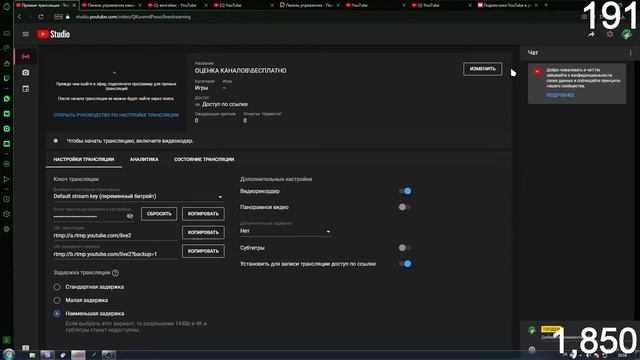Open the clock history icon in the browser sidebar
Screen dimensions: 640x360
tap(7, 199)
